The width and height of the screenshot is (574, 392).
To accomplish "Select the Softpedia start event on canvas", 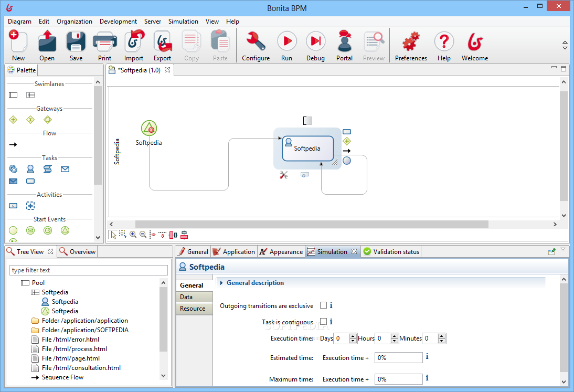I will click(149, 128).
